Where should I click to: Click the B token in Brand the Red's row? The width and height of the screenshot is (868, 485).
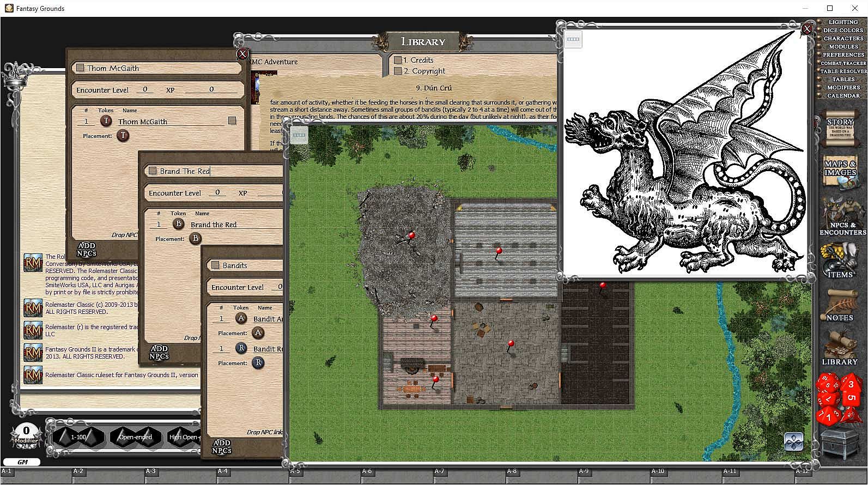point(178,223)
